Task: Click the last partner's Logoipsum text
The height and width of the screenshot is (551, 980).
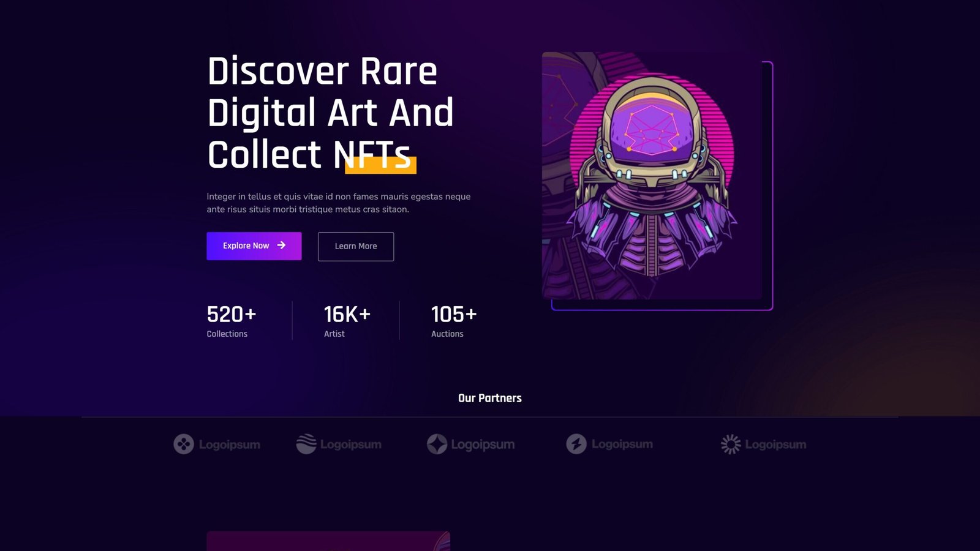Action: pyautogui.click(x=775, y=444)
